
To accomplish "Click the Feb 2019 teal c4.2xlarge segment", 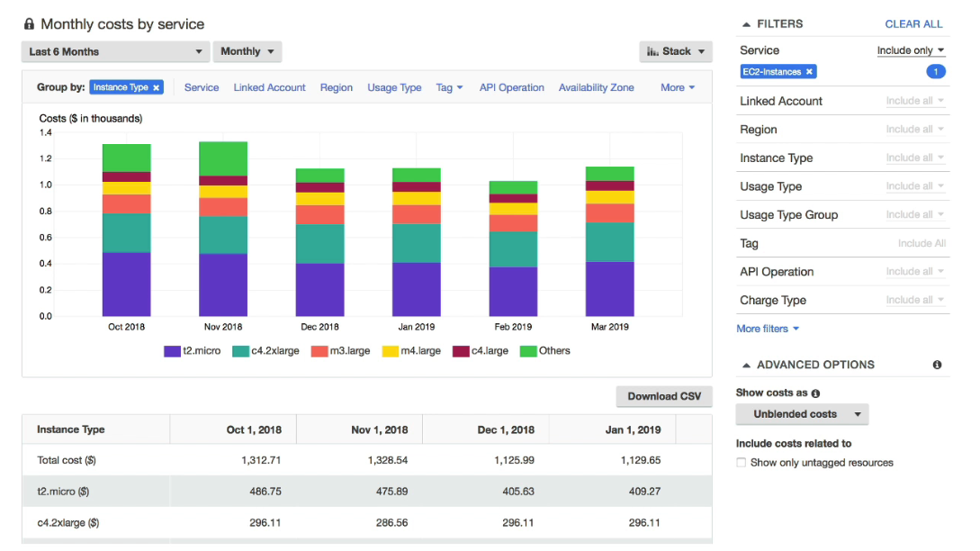I will click(x=513, y=249).
